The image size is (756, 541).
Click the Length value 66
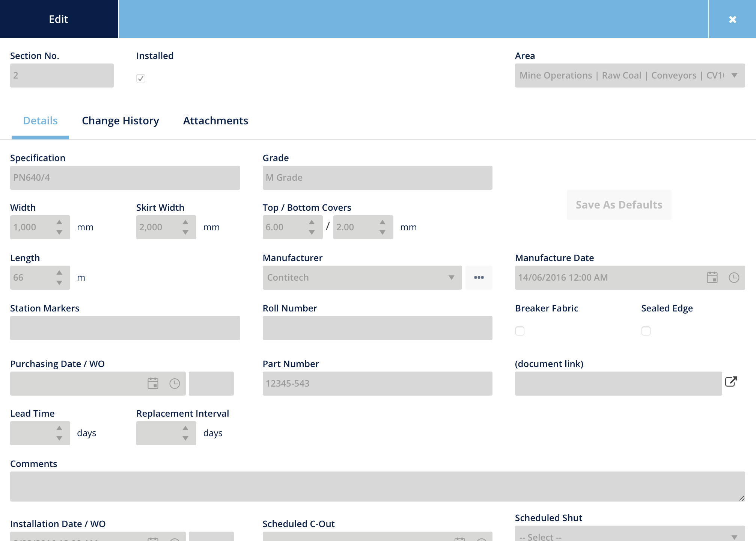(18, 278)
